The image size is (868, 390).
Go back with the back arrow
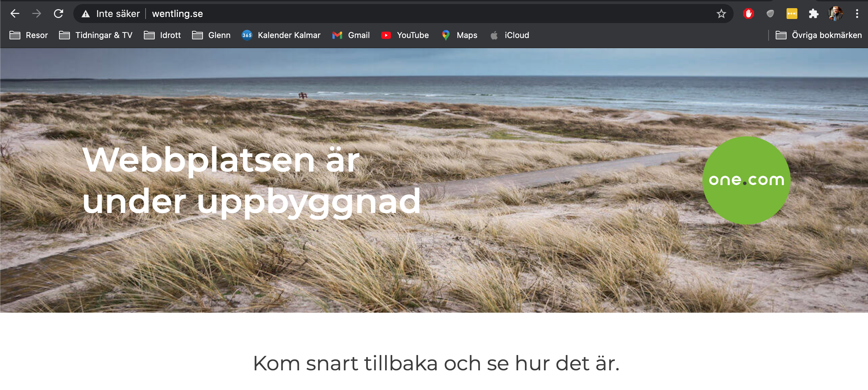click(15, 14)
